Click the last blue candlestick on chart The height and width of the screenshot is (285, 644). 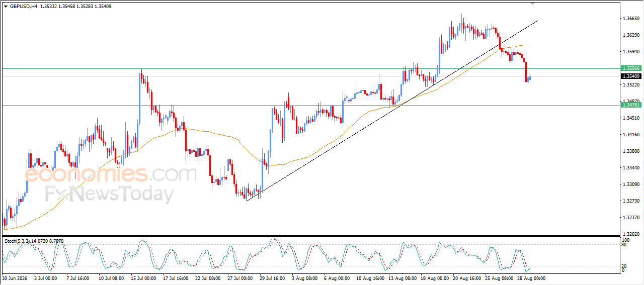coord(530,77)
